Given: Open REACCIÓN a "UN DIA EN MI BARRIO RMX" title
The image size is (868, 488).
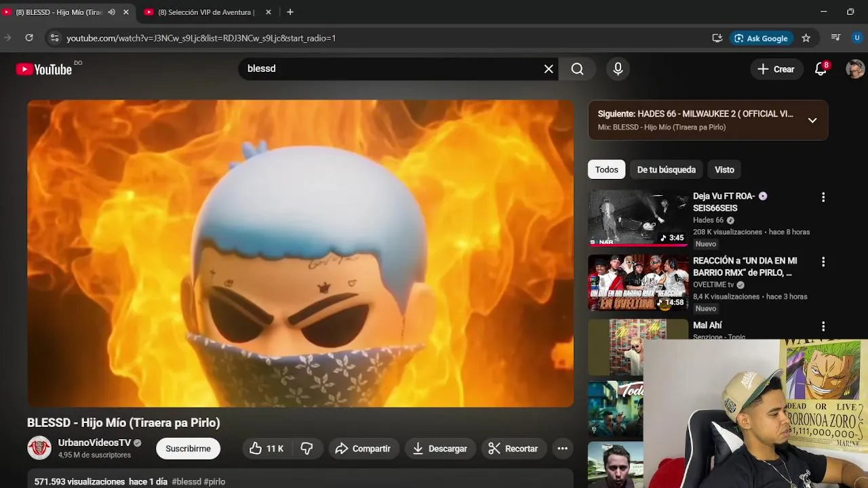Looking at the screenshot, I should click(745, 266).
